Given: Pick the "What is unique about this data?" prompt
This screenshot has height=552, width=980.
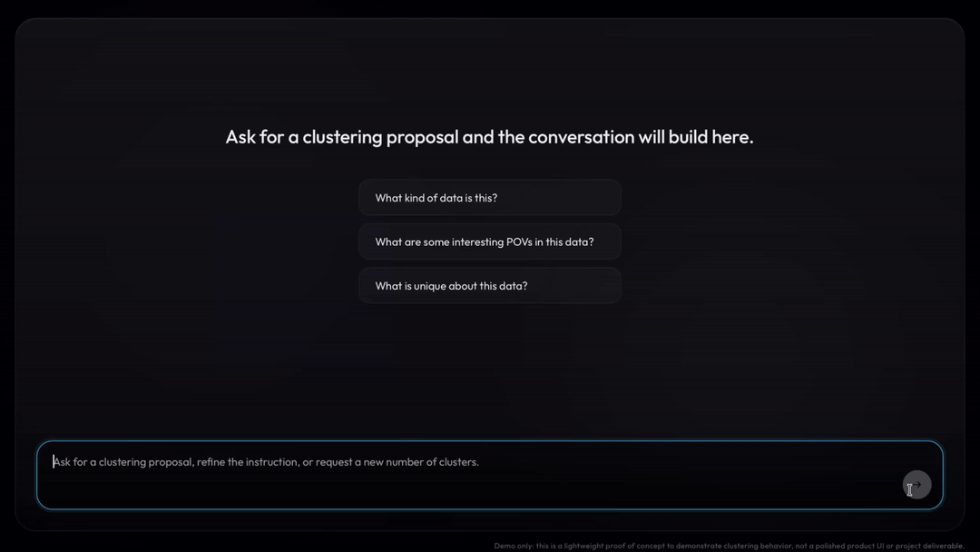Looking at the screenshot, I should (x=490, y=286).
